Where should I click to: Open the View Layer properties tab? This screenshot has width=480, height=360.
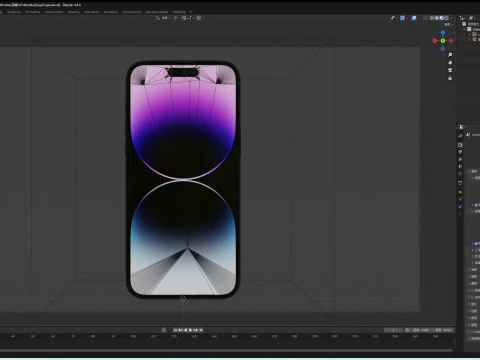point(460,159)
